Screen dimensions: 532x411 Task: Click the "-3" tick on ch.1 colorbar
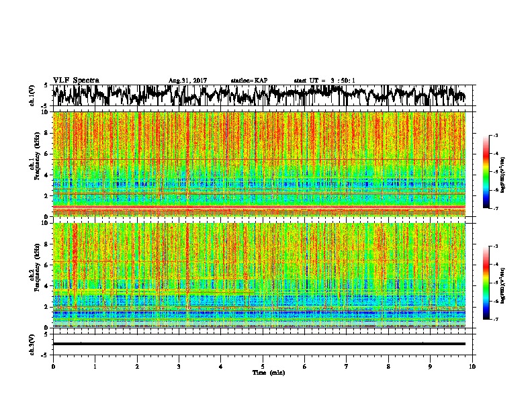(495, 136)
